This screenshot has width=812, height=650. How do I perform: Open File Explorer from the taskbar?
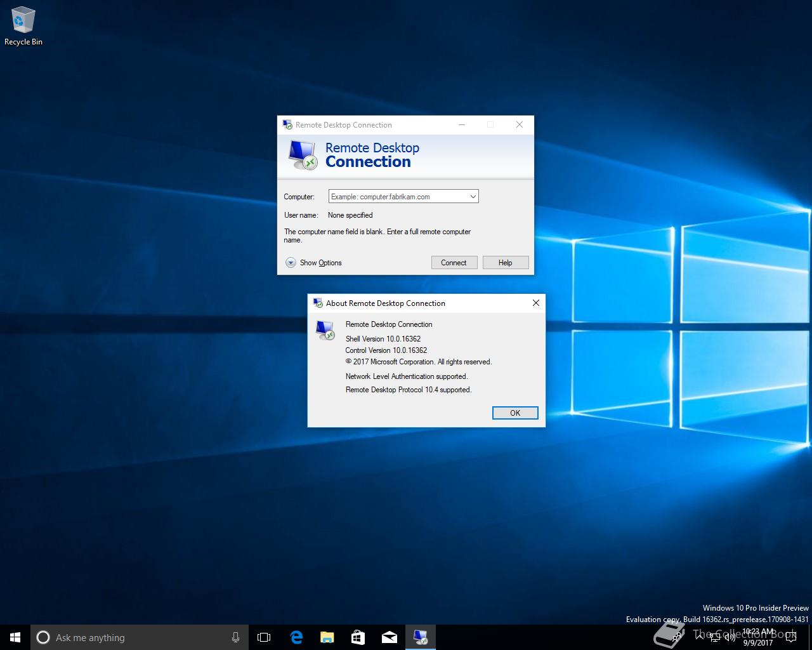pyautogui.click(x=327, y=637)
